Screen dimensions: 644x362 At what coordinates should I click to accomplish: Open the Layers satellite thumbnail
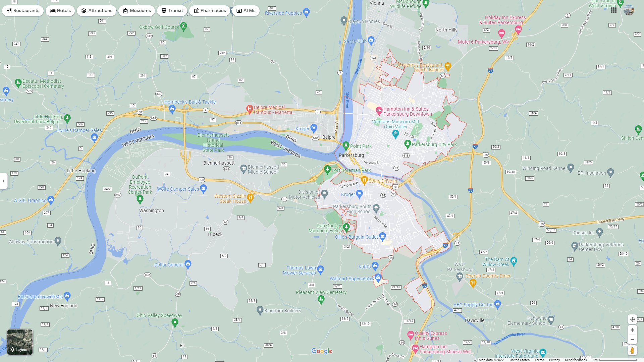pyautogui.click(x=20, y=342)
